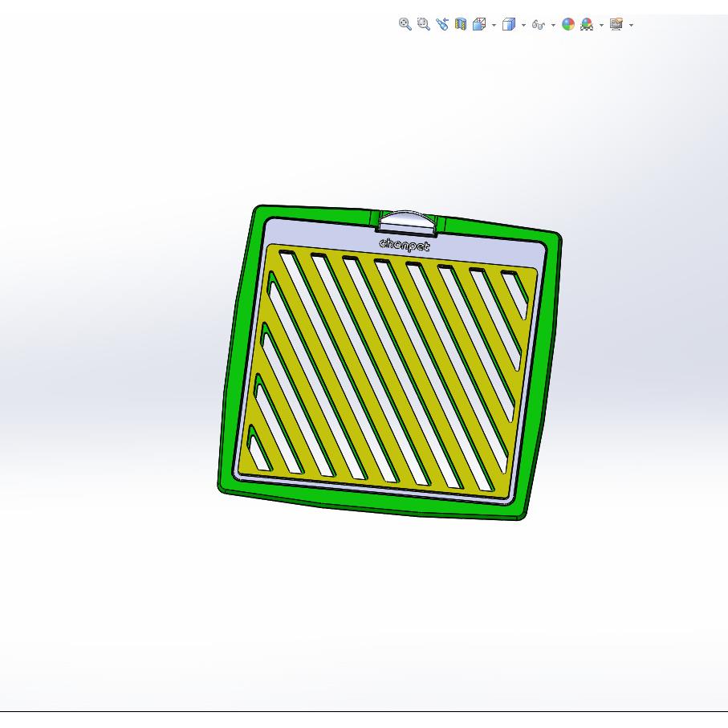The height and width of the screenshot is (728, 728).
Task: Return to the Previous View
Action: tap(442, 24)
